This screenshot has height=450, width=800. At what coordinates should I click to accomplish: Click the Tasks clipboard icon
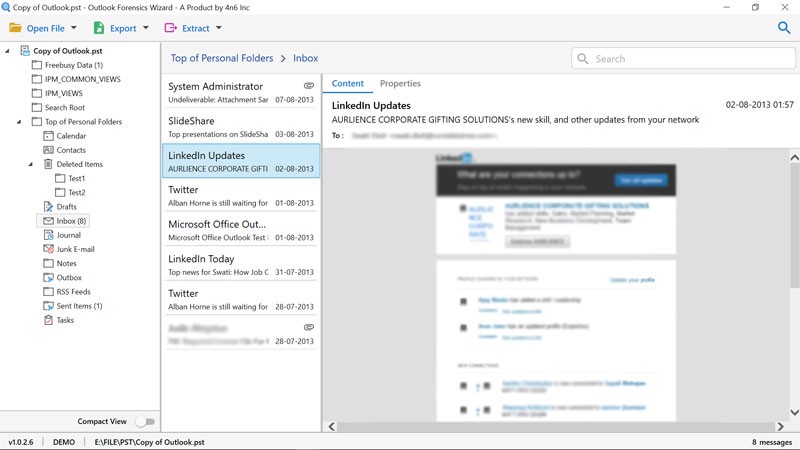pos(48,320)
